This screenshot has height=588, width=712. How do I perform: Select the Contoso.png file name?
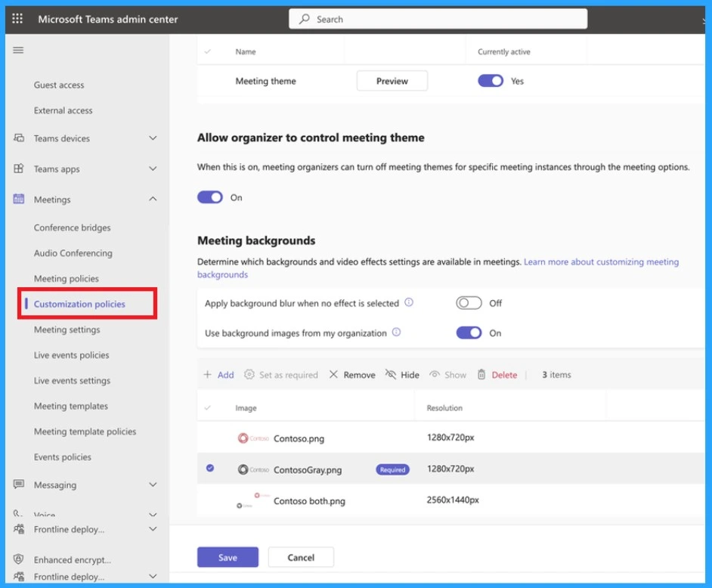pyautogui.click(x=299, y=438)
